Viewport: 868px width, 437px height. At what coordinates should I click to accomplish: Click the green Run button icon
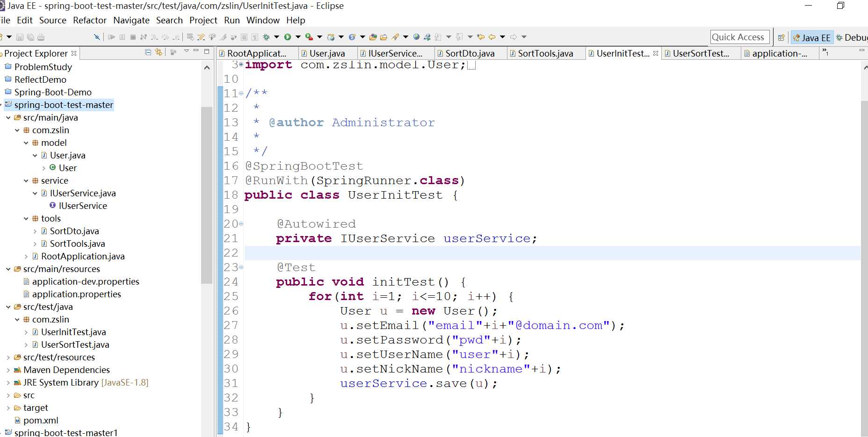tap(288, 37)
